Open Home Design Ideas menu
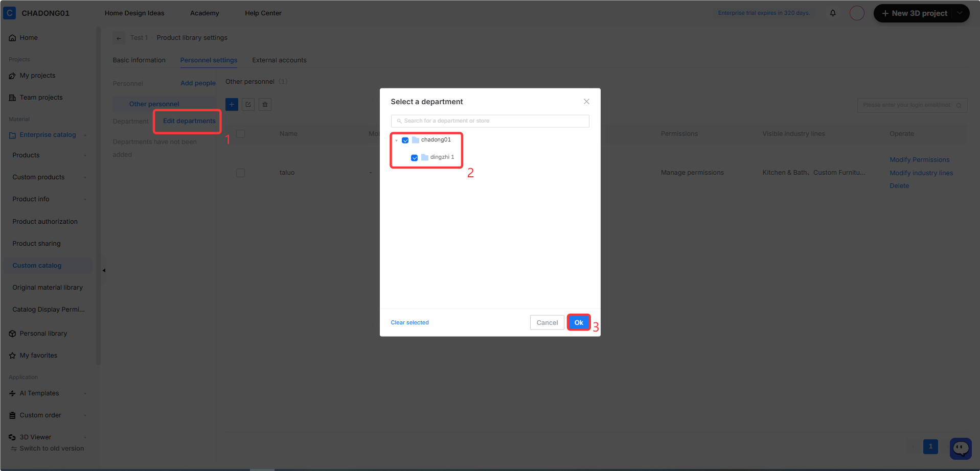 pos(134,13)
